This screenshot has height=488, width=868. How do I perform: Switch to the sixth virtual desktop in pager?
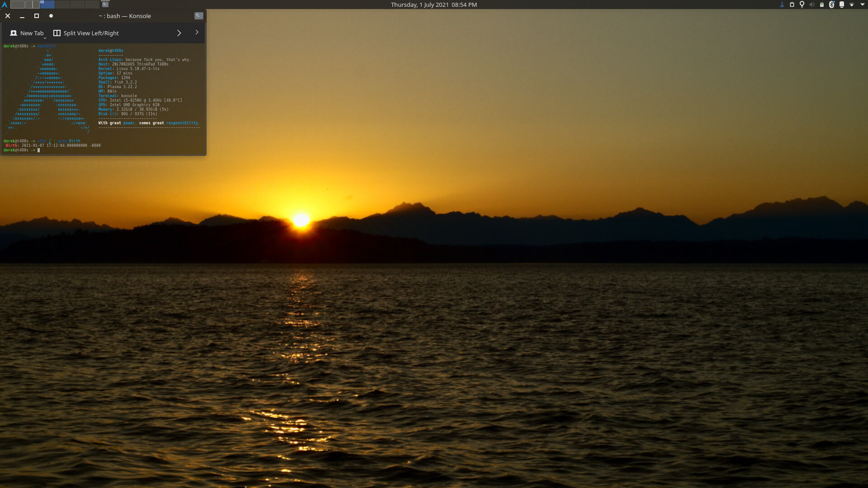click(x=92, y=5)
